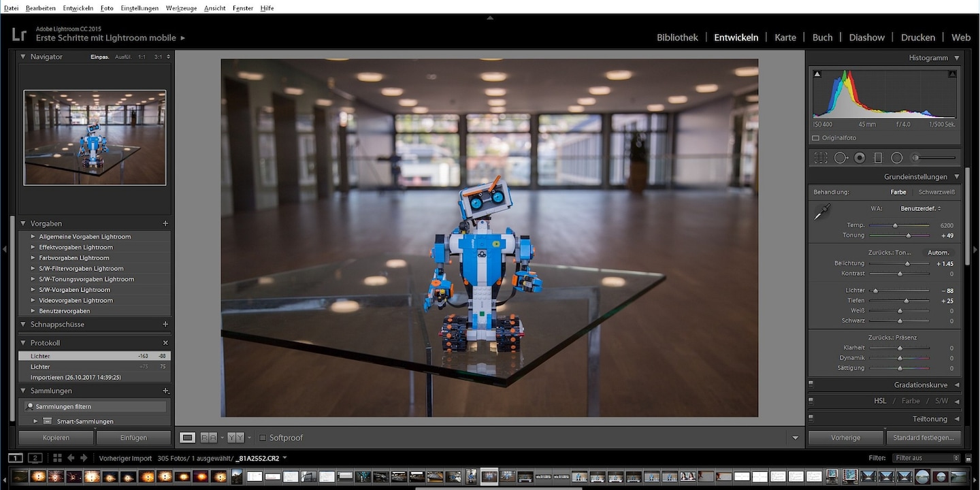Go forward with the right arrow in filmstrip bar
Viewport: 980px width, 490px height.
84,458
